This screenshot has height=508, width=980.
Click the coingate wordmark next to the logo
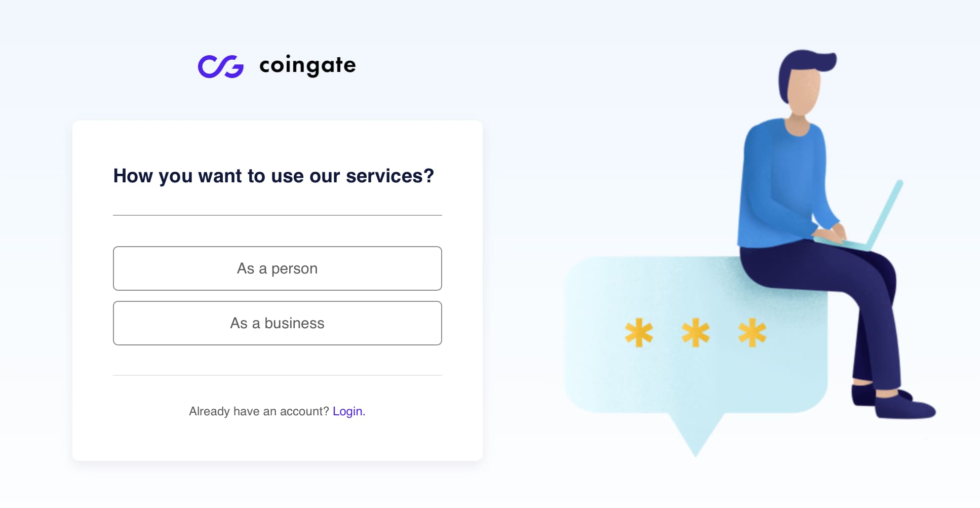click(307, 65)
